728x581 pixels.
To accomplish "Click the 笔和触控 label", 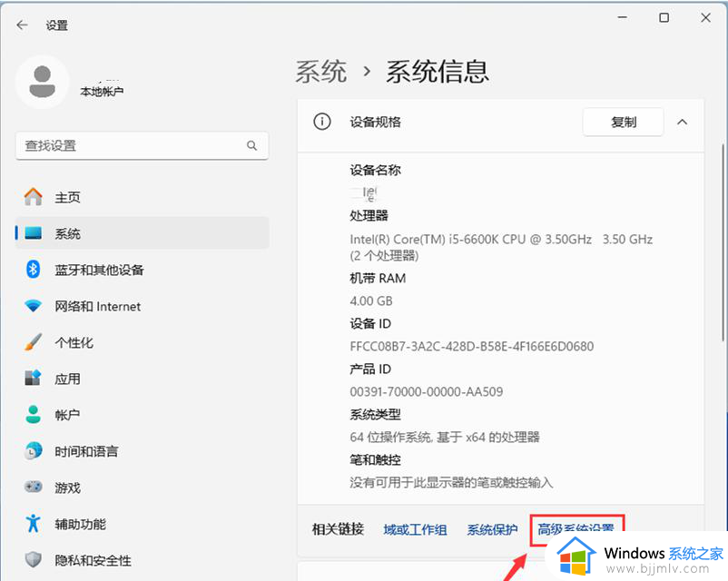I will tap(375, 459).
